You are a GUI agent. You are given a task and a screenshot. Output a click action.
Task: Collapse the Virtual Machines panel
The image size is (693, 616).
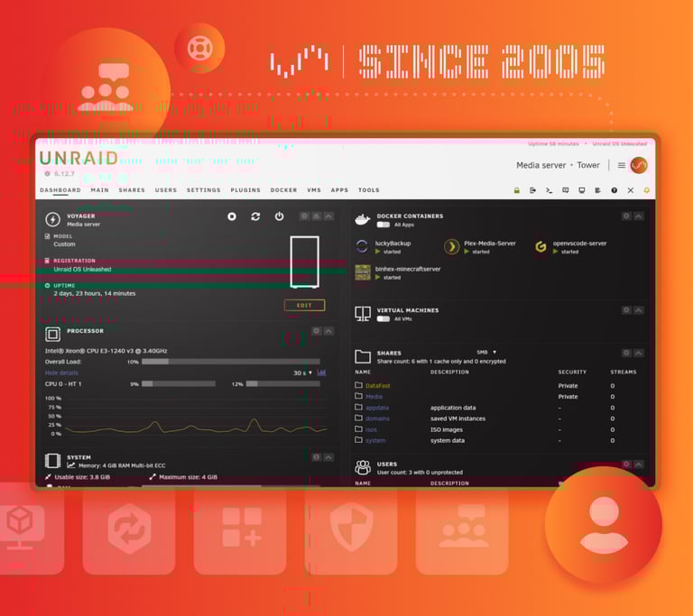pyautogui.click(x=639, y=310)
